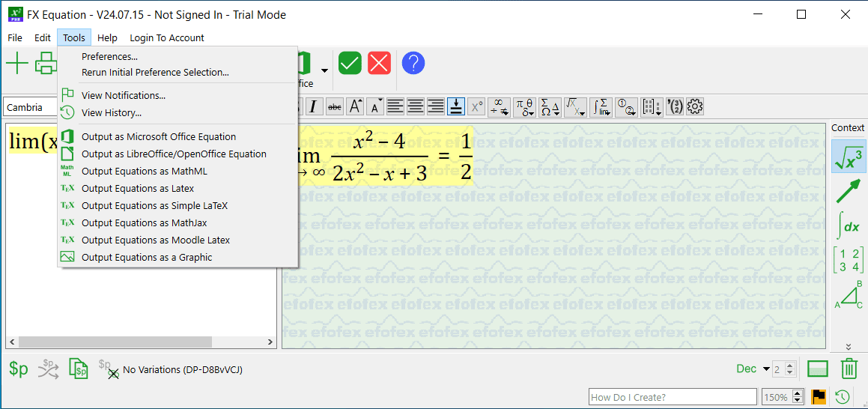Select Output as LibreOffice/OpenOffice Equation

[177, 154]
